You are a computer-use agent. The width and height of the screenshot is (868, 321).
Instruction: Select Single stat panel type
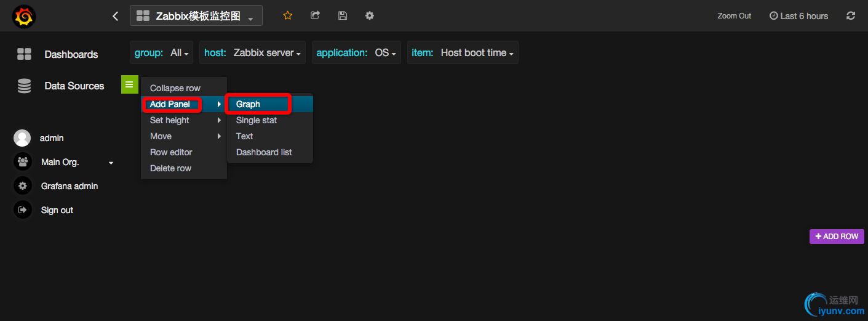270,120
